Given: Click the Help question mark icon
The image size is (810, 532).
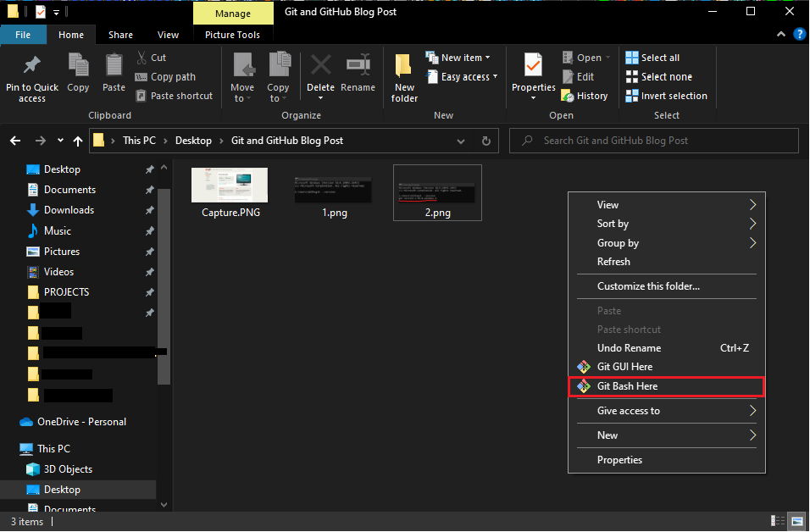Looking at the screenshot, I should (800, 35).
